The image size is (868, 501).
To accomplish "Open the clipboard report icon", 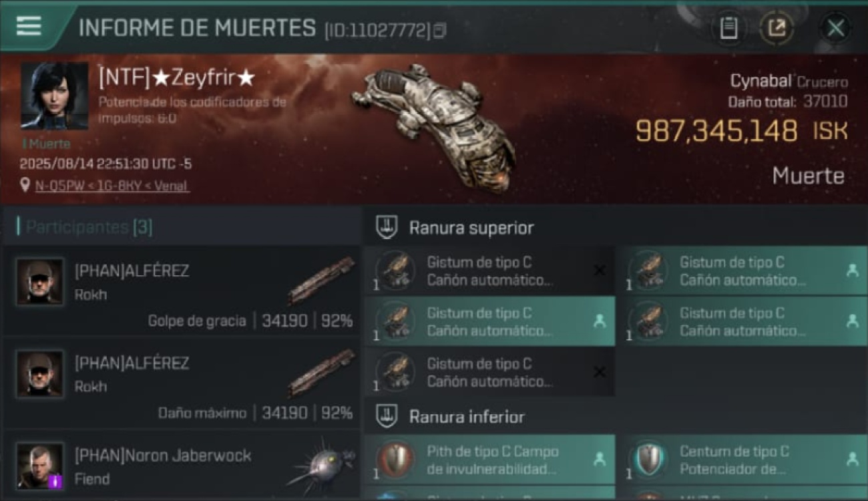I will (x=728, y=28).
